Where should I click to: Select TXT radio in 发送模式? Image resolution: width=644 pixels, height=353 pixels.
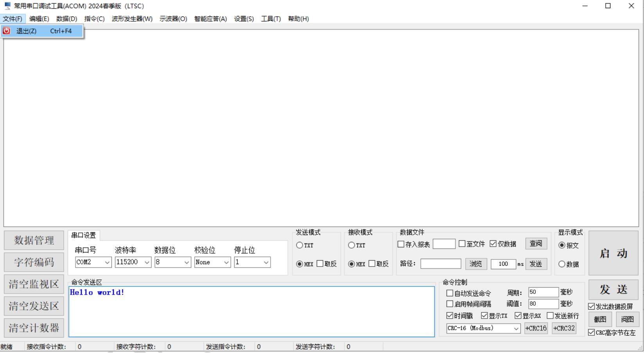(x=300, y=245)
